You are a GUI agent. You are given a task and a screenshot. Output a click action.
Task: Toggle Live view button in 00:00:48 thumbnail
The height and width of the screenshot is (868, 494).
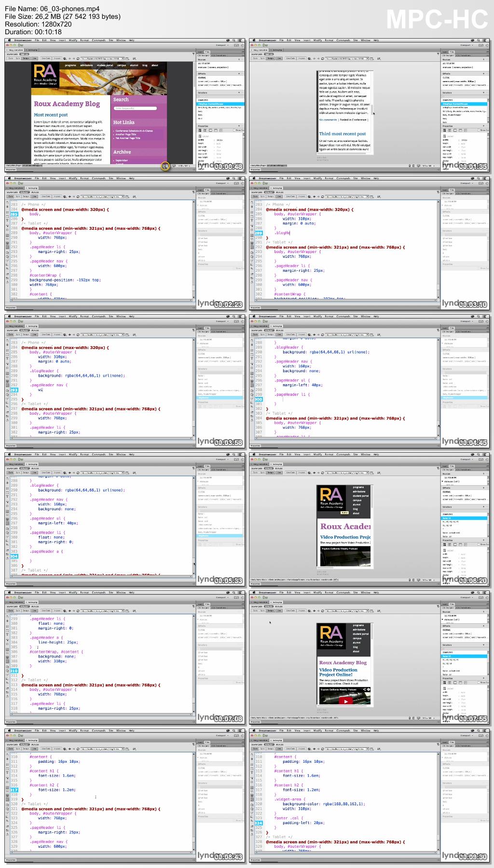point(35,58)
